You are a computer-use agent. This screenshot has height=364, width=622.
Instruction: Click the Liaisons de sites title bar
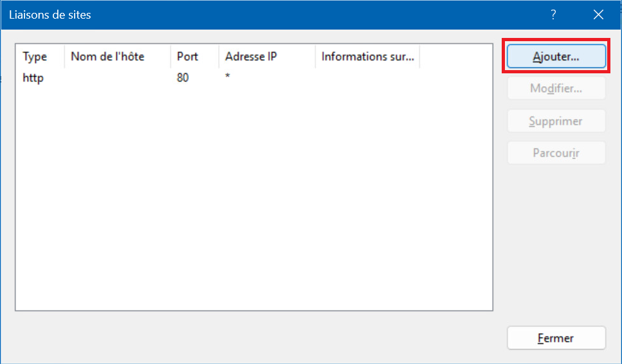pos(257,14)
